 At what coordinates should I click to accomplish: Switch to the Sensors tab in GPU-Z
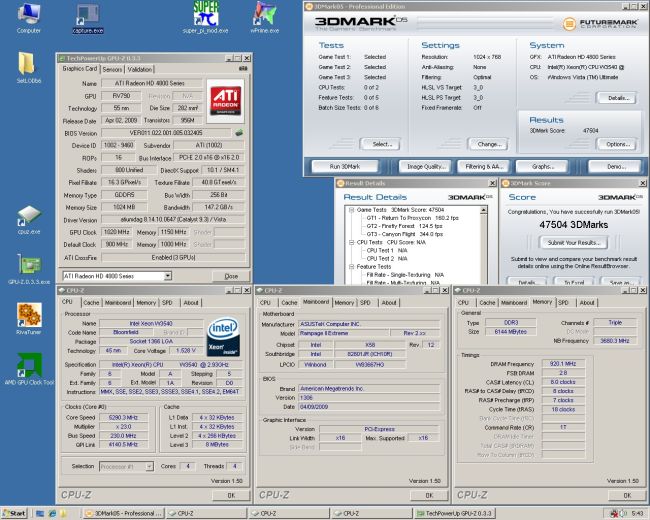pyautogui.click(x=113, y=70)
